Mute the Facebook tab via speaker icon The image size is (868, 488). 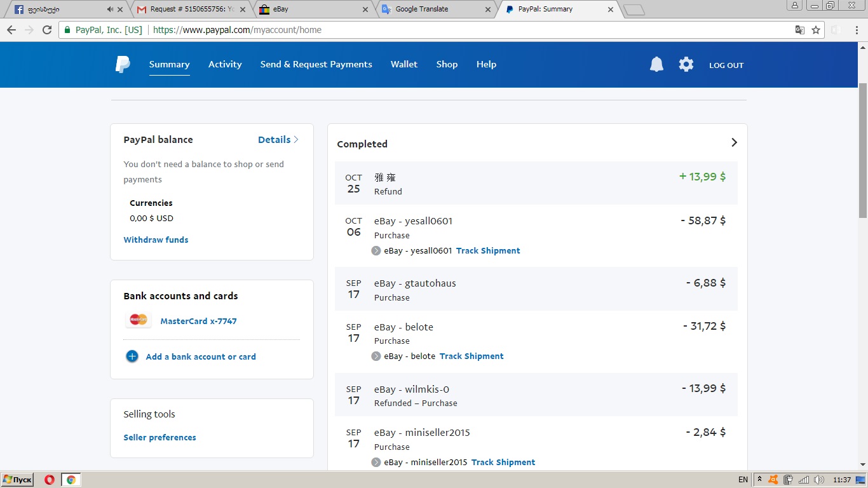coord(111,10)
